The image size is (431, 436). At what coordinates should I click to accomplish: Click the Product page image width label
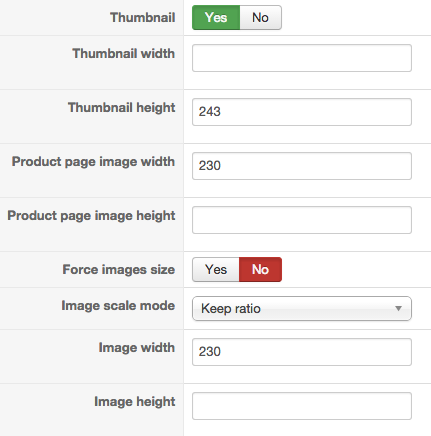click(93, 162)
